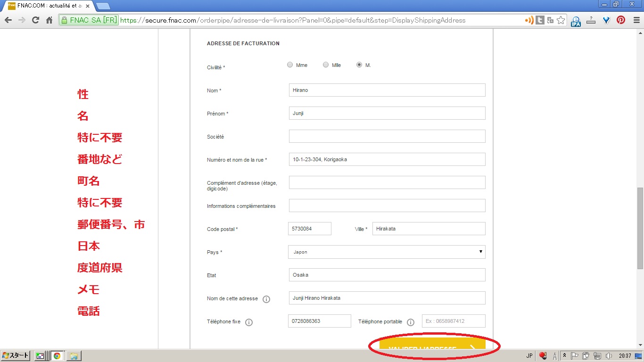The image size is (644, 362).
Task: Click the Twitter extension icon in address bar
Action: (x=540, y=20)
